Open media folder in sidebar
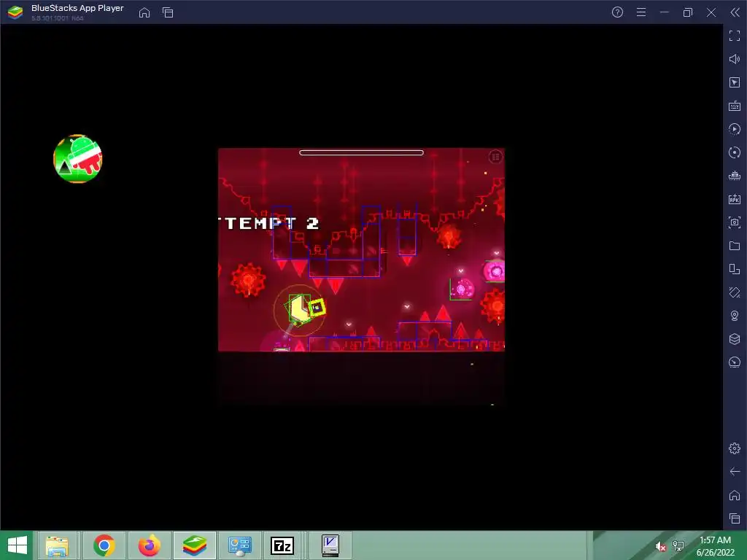Image resolution: width=747 pixels, height=560 pixels. coord(735,246)
